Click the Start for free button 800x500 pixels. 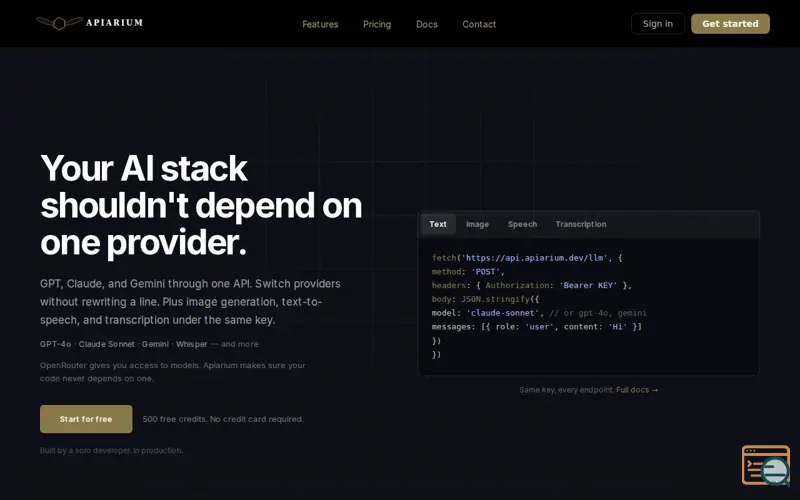tap(86, 419)
